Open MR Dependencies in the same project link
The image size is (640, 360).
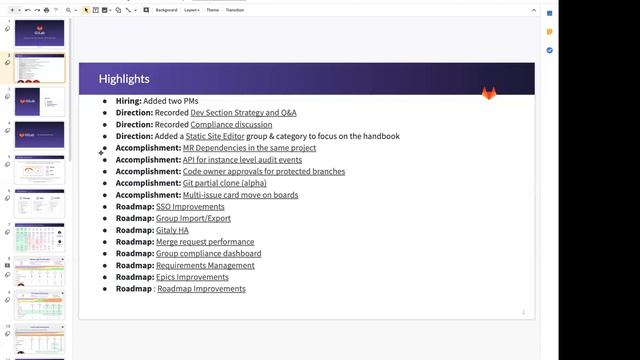point(249,148)
